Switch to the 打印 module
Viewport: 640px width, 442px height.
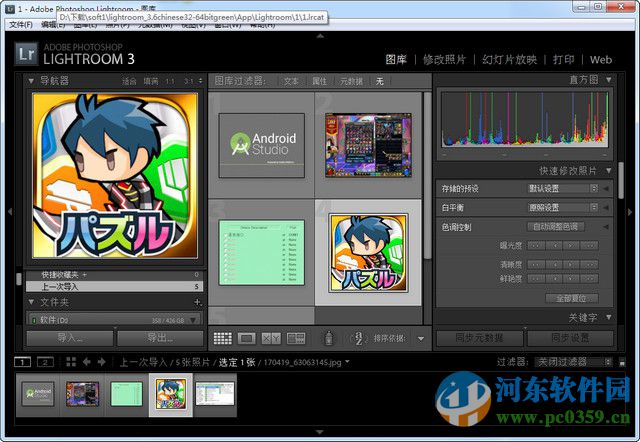click(x=564, y=60)
